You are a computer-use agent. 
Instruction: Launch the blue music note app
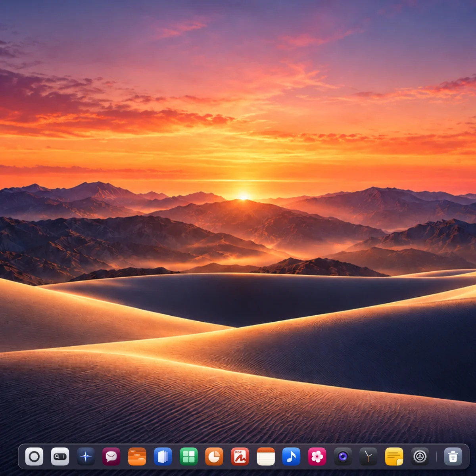click(x=292, y=457)
